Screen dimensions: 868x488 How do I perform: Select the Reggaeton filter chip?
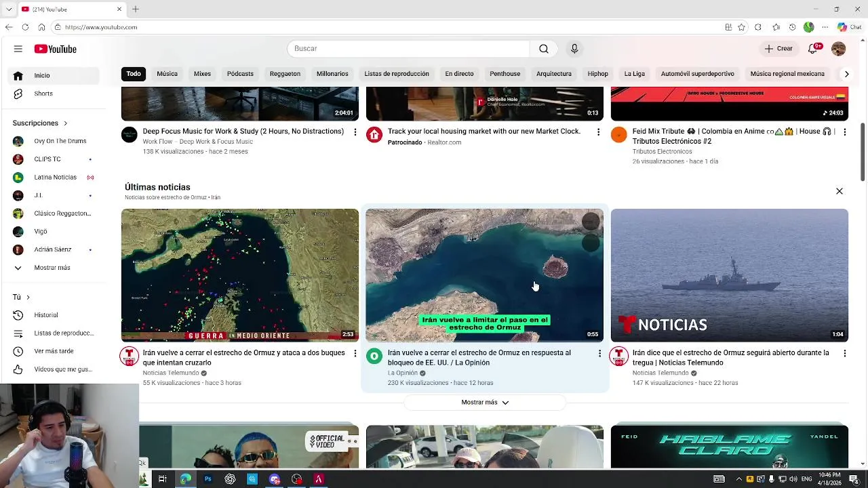[285, 74]
